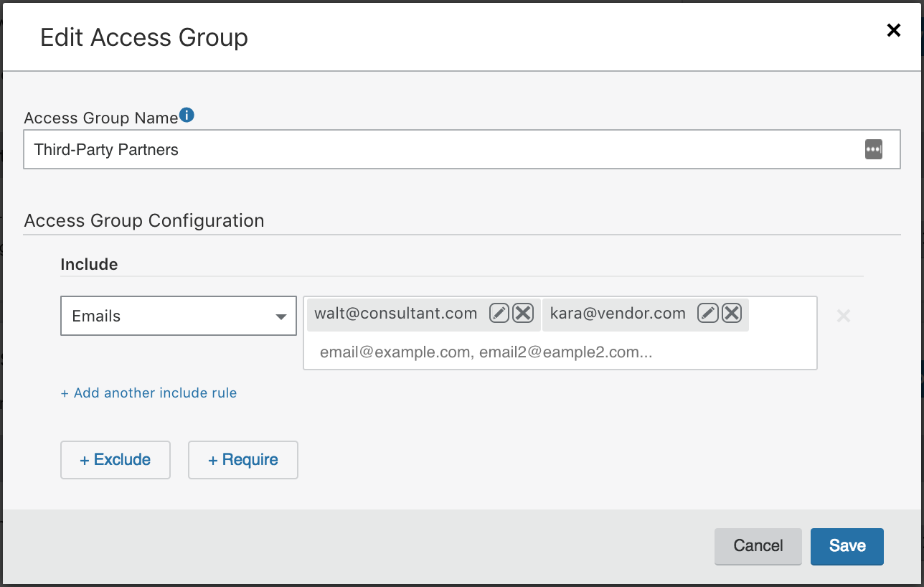Add a Require rule

(x=243, y=460)
